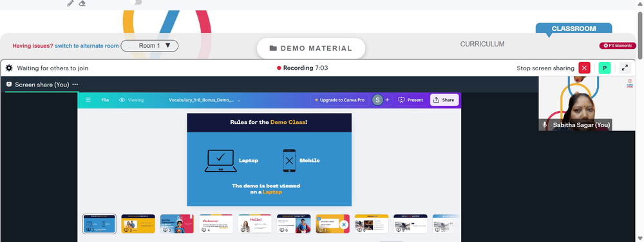The height and width of the screenshot is (242, 644).
Task: Flip the toggle switch beside the eraser
Action: coord(136,2)
